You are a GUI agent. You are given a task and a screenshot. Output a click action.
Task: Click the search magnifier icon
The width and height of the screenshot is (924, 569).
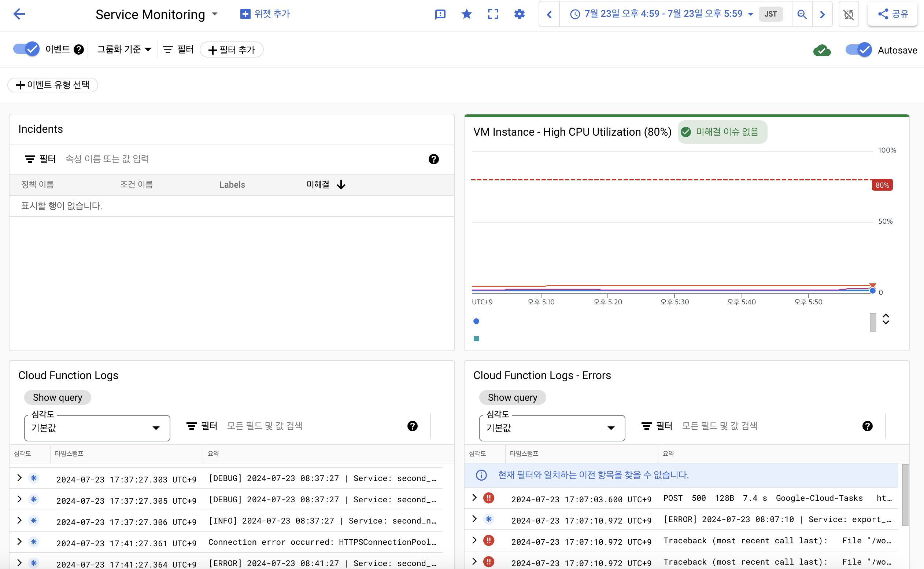point(802,13)
